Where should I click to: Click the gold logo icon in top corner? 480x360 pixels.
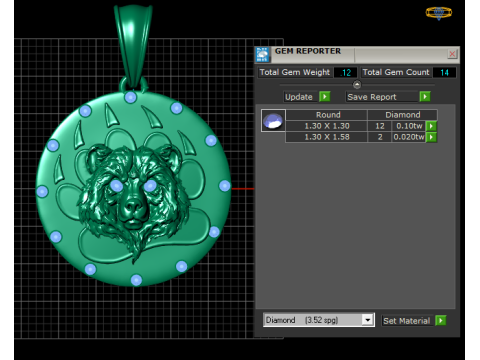pyautogui.click(x=439, y=13)
